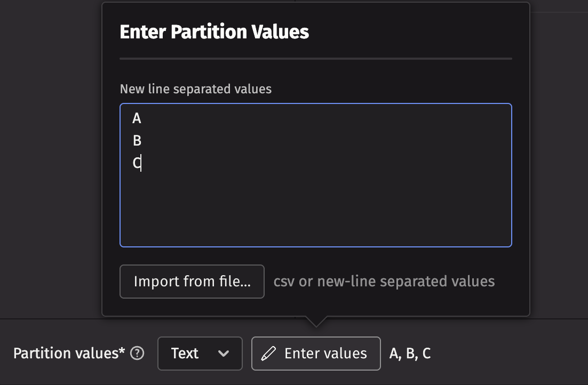Click the Enter Partition Values heading
This screenshot has height=385, width=588.
(214, 32)
